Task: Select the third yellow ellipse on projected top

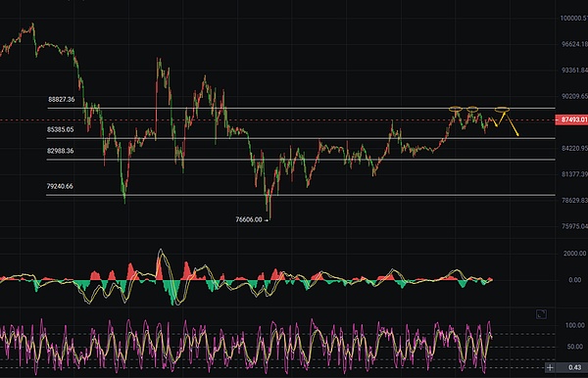Action: click(x=502, y=110)
